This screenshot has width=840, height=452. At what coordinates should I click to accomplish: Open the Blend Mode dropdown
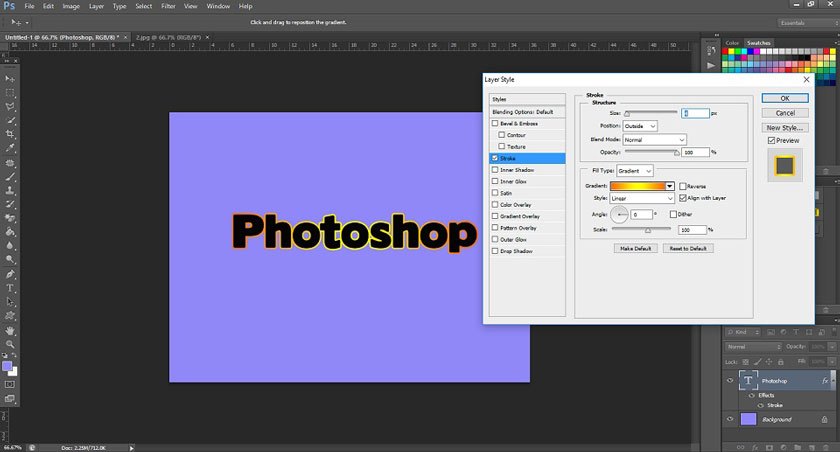point(655,140)
